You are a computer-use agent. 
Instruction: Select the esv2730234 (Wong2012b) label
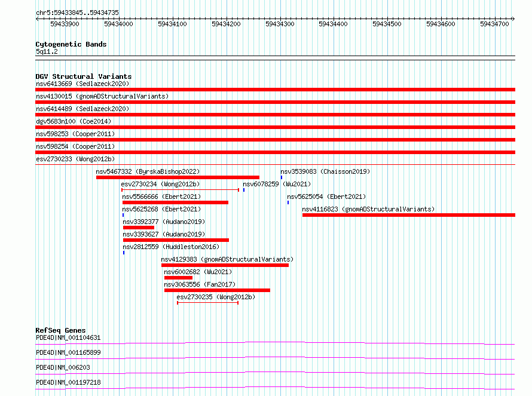click(160, 184)
